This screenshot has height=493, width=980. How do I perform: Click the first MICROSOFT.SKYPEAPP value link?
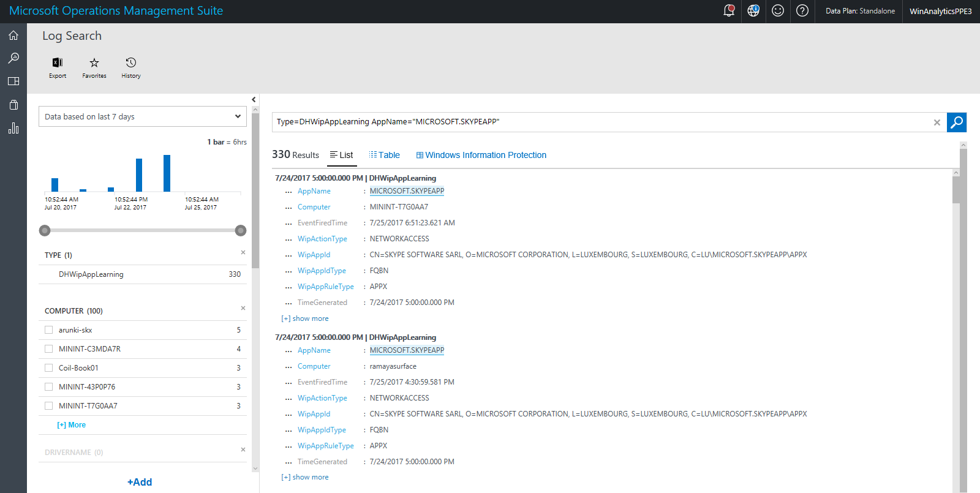coord(407,191)
